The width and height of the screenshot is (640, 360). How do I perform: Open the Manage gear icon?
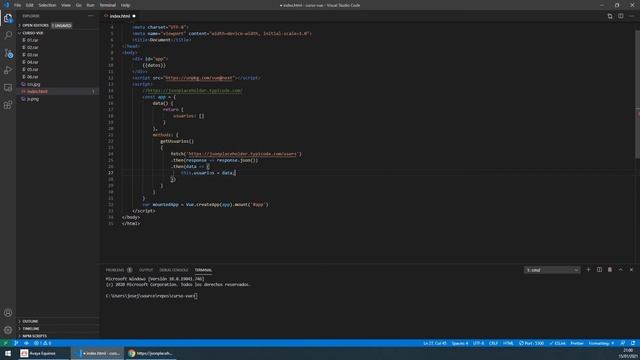pyautogui.click(x=8, y=330)
